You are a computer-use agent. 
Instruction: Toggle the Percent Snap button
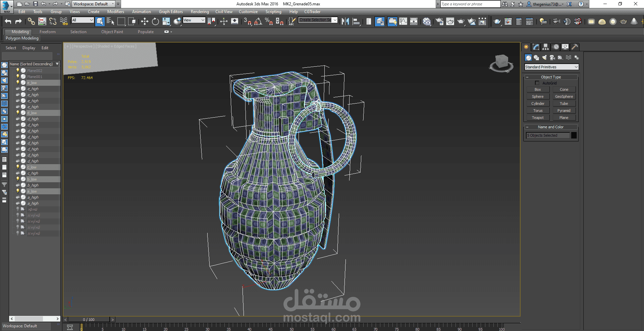(269, 21)
